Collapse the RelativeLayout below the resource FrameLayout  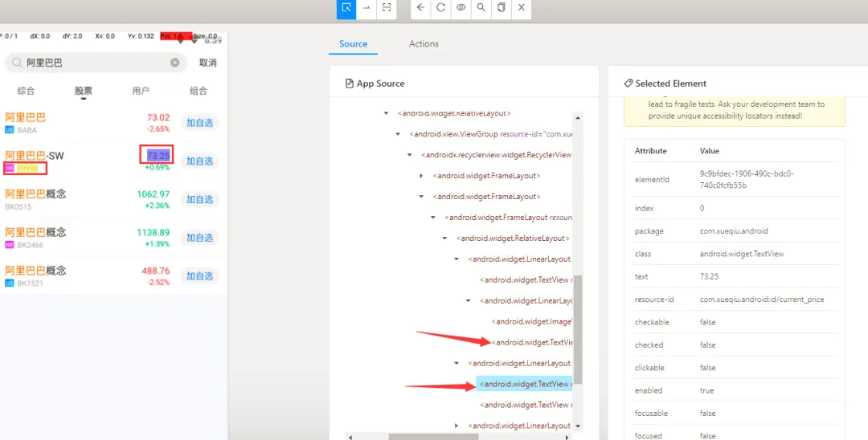pyautogui.click(x=444, y=238)
